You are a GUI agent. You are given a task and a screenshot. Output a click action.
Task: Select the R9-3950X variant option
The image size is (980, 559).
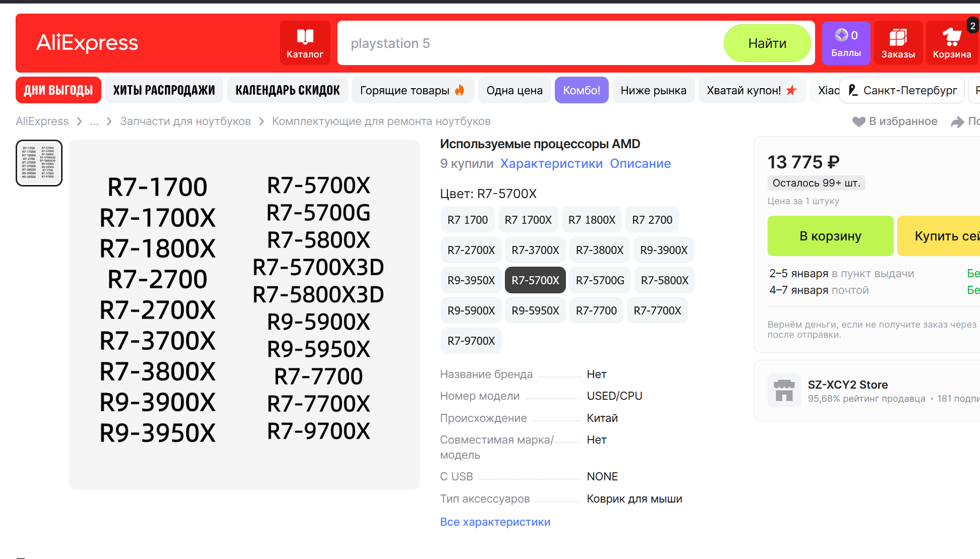[471, 280]
